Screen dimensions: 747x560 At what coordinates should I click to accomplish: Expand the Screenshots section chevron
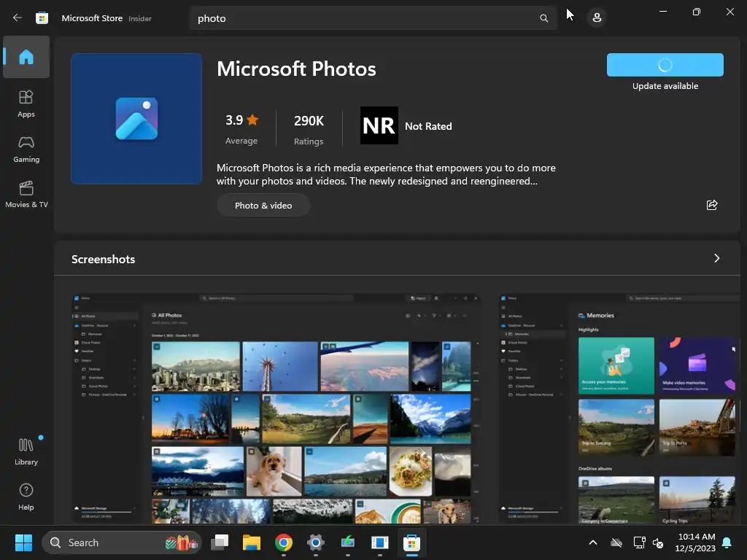[x=717, y=258]
